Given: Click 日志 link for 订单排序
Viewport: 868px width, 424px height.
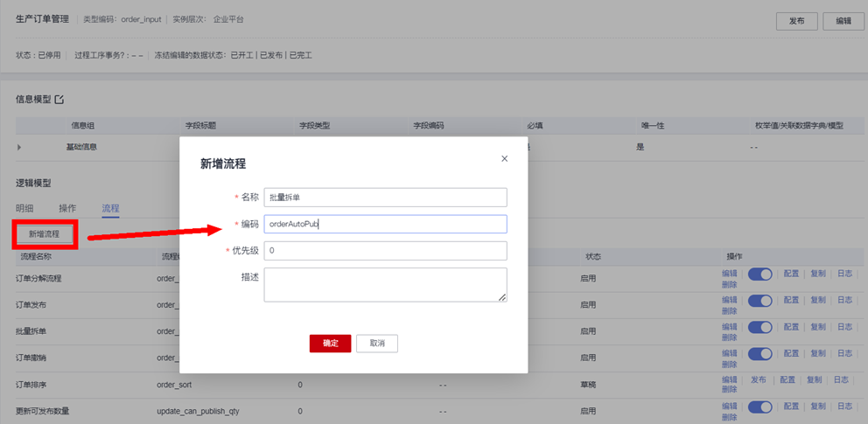Looking at the screenshot, I should [x=841, y=379].
